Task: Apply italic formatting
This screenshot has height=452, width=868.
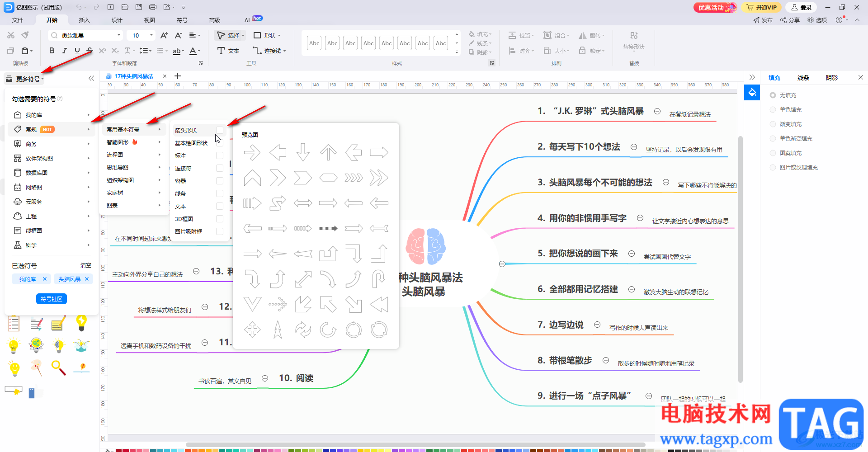Action: coord(65,51)
